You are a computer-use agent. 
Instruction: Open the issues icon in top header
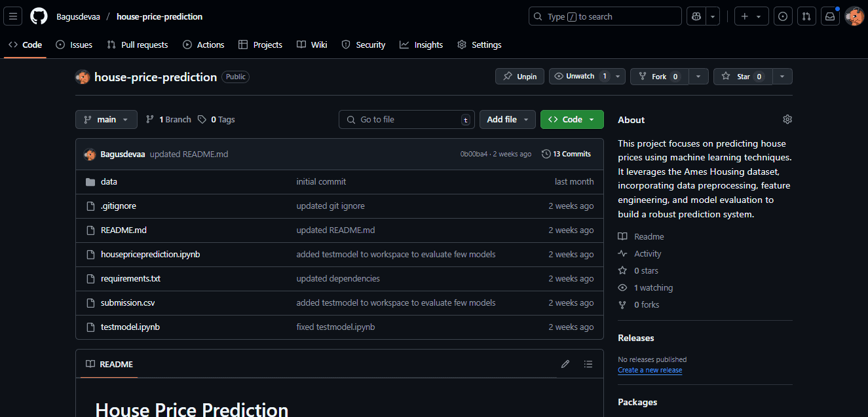[782, 16]
